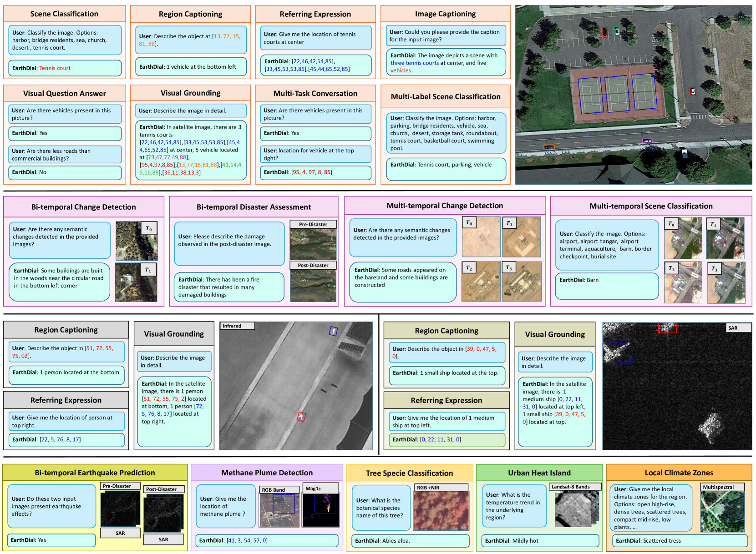The image size is (756, 554).
Task: Select the 'EarthDial: No' answer
Action: tap(65, 172)
